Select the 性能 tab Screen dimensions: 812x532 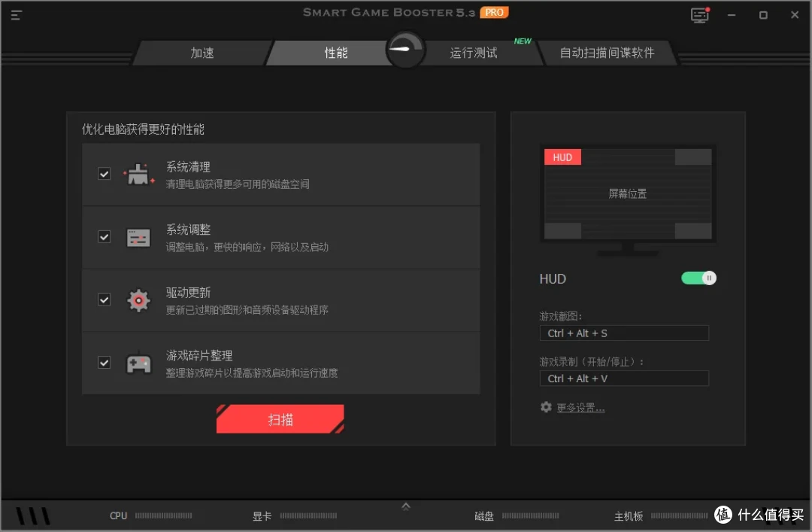335,53
